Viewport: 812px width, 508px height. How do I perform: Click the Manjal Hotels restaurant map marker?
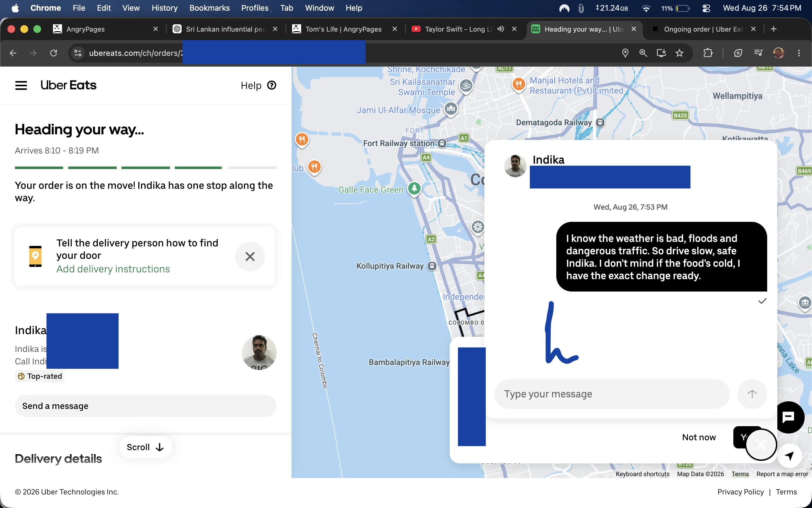coord(518,84)
